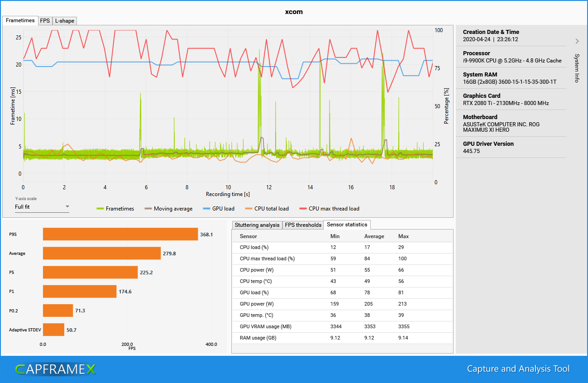Toggle GPU load legend entry
Viewport: 588px width, 383px height.
pos(219,209)
